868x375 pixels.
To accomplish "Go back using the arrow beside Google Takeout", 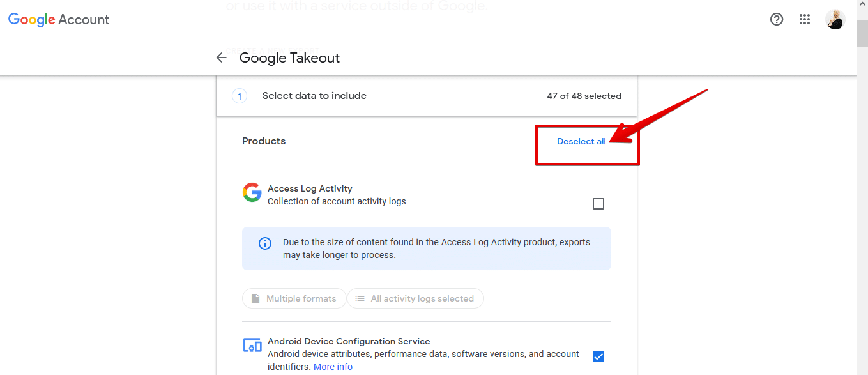I will [x=222, y=57].
